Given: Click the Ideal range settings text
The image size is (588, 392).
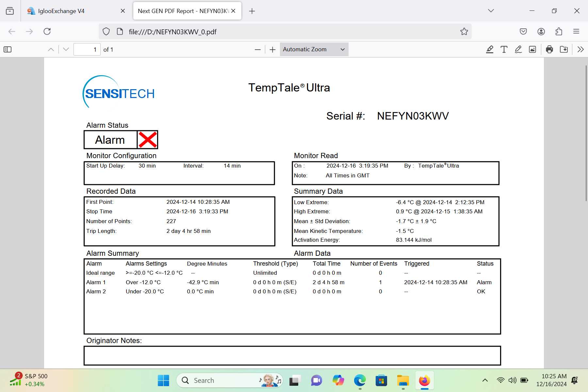Looking at the screenshot, I should pos(154,273).
